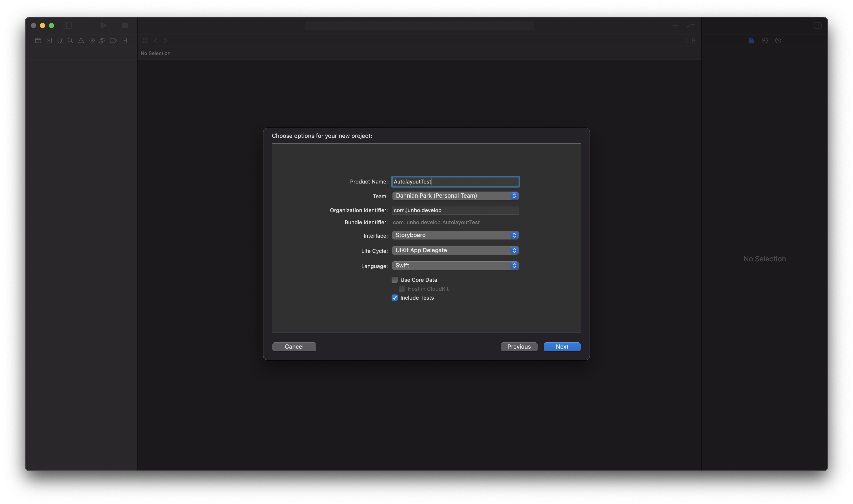This screenshot has width=853, height=504.
Task: Go back with the Previous button
Action: (519, 347)
